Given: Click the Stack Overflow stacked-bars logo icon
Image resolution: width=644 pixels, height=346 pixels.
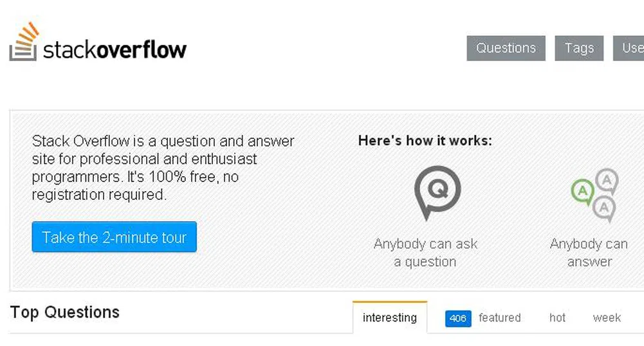Looking at the screenshot, I should (x=24, y=42).
